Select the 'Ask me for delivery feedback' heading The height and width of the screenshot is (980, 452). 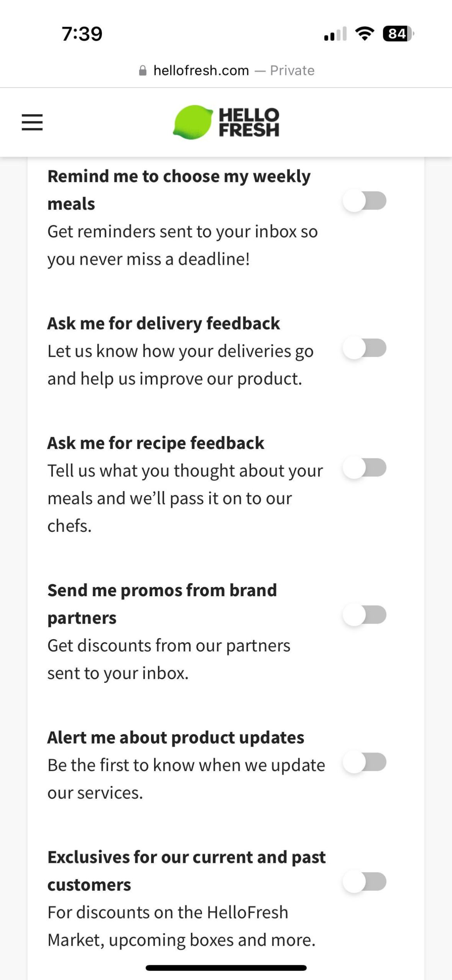tap(164, 324)
